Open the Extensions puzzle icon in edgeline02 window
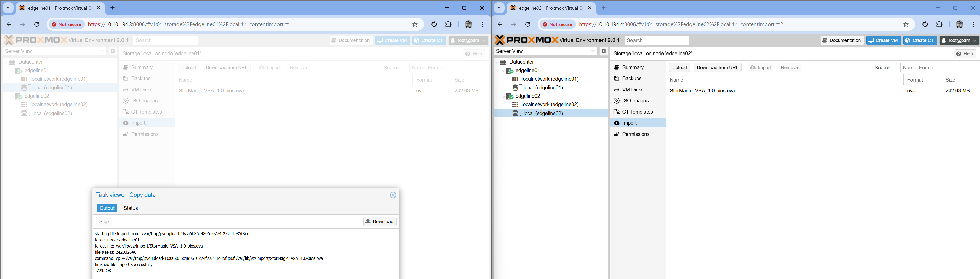The image size is (980, 279). [939, 24]
